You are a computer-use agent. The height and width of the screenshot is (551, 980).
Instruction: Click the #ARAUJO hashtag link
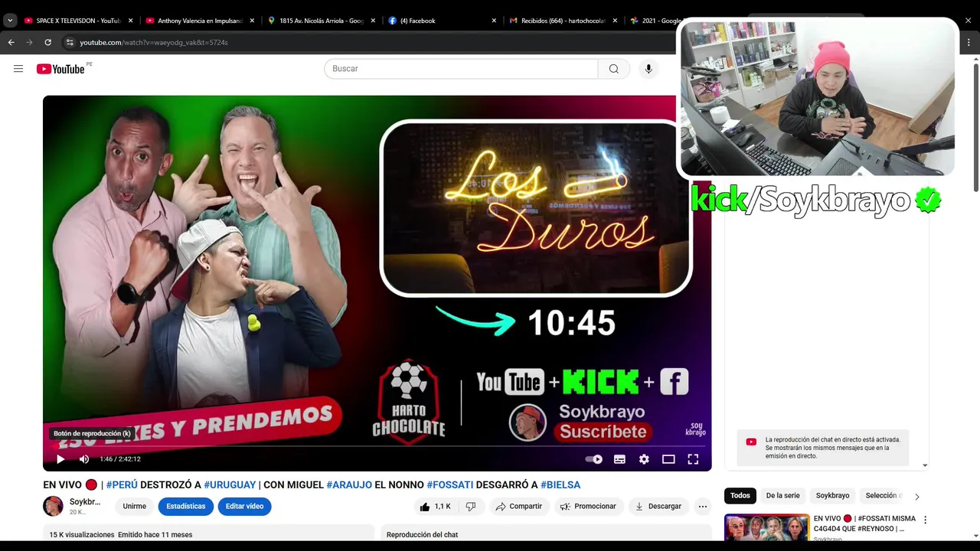click(349, 485)
